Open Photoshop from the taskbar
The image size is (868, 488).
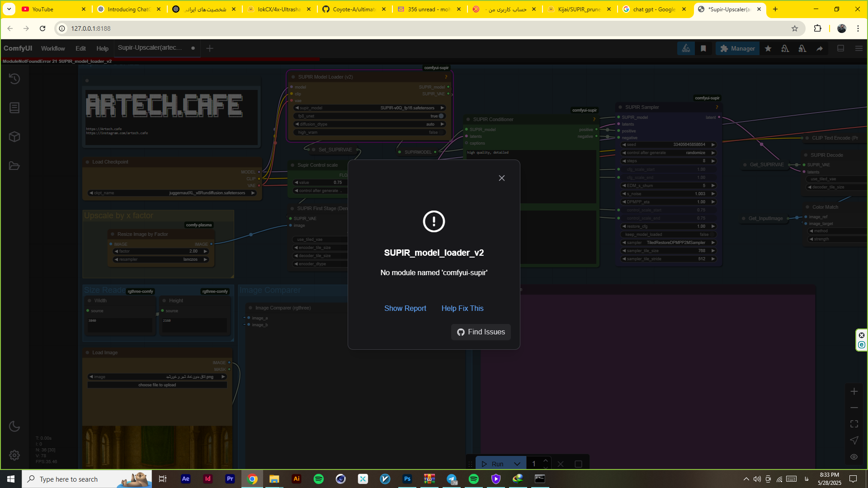(407, 479)
